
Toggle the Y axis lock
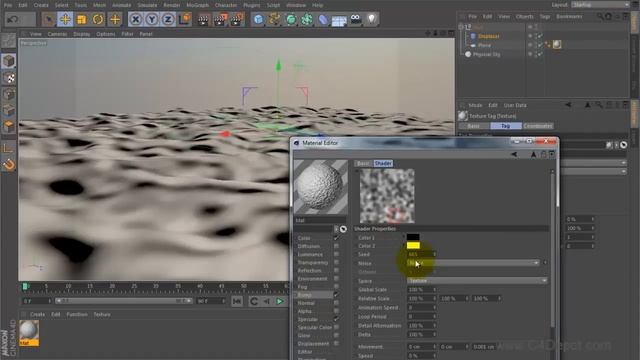[152, 19]
